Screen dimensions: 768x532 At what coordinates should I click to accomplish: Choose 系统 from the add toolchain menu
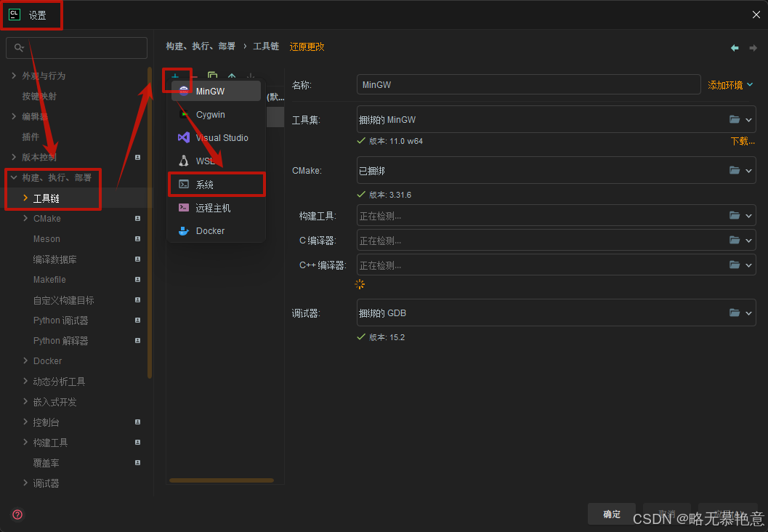[x=216, y=184]
